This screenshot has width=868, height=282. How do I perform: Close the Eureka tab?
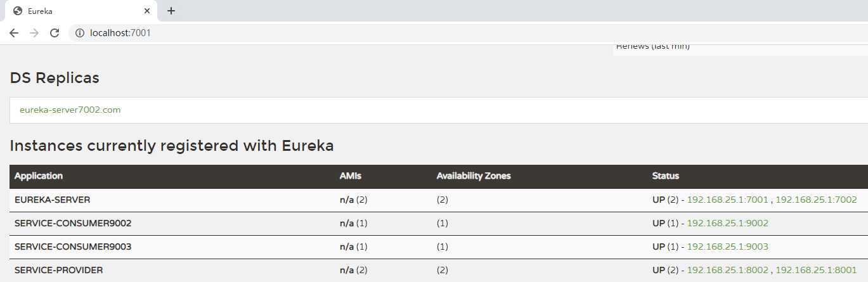pos(147,11)
